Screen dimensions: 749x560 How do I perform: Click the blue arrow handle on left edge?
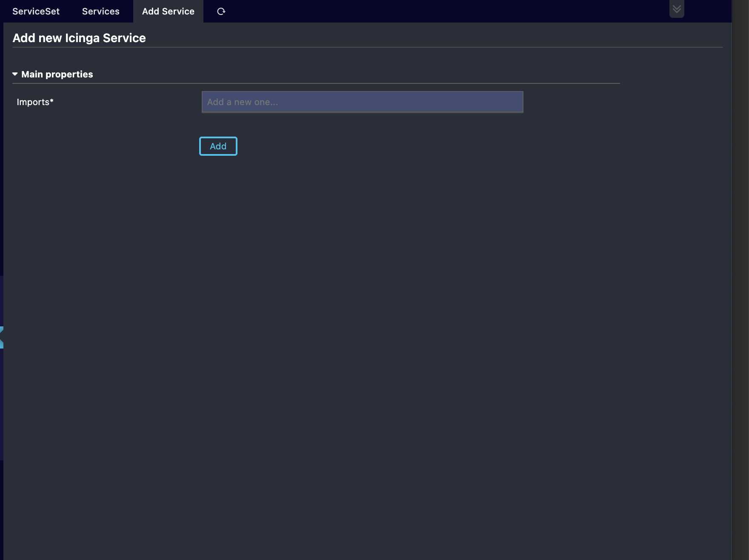pyautogui.click(x=2, y=337)
